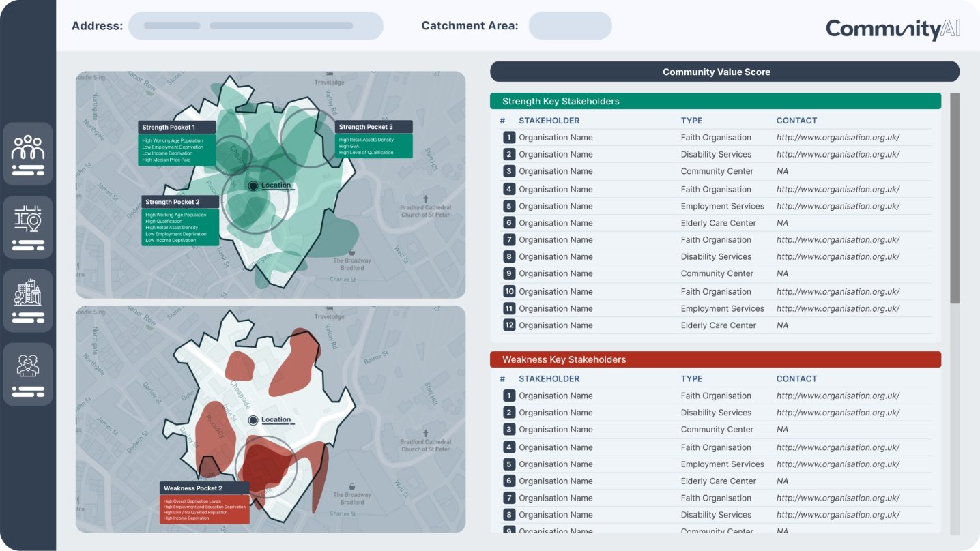Select the city buildings sidebar icon

[x=28, y=299]
